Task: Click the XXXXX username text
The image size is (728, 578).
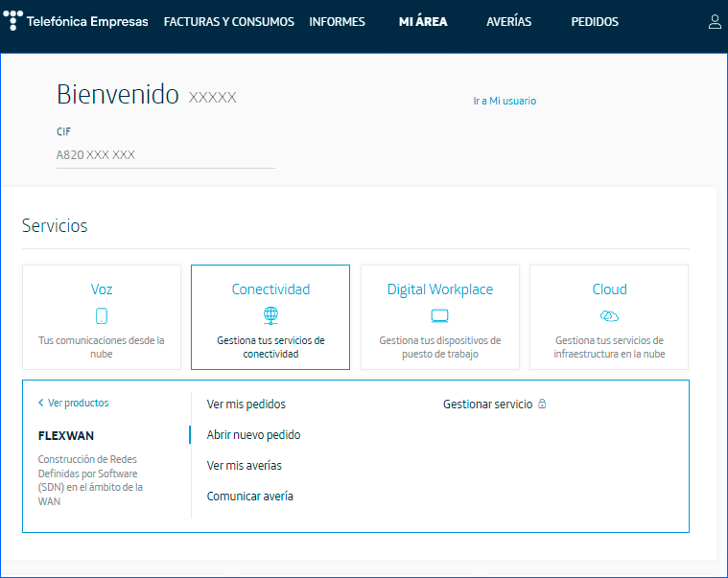Action: coord(213,97)
